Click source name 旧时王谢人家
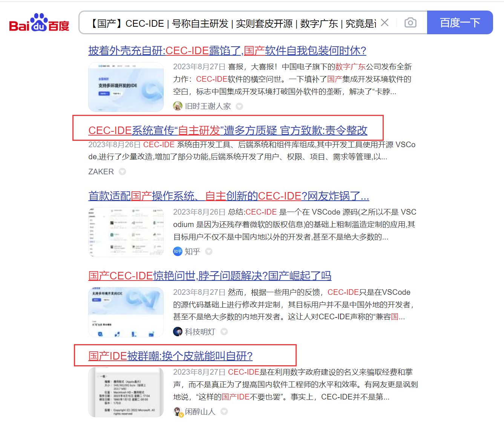This screenshot has height=430, width=504. (208, 106)
